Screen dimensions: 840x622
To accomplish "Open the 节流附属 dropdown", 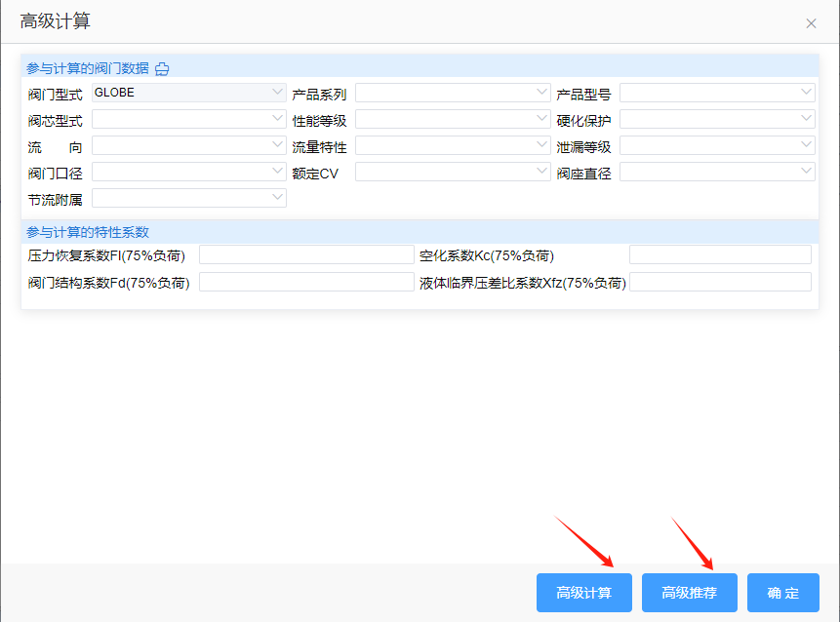I will click(x=188, y=198).
